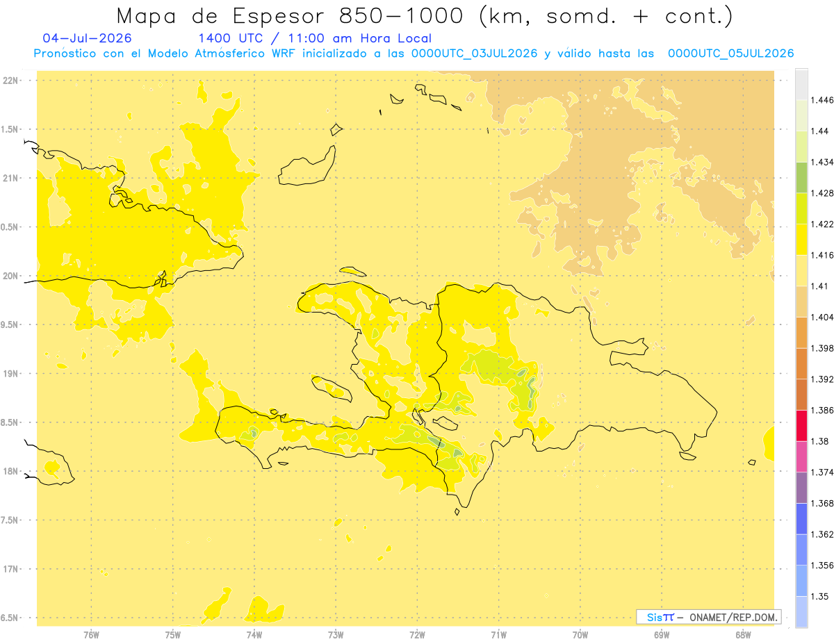Viewport: 834px width, 644px height.
Task: Click the '21N' latitude label
Action: pyautogui.click(x=10, y=178)
